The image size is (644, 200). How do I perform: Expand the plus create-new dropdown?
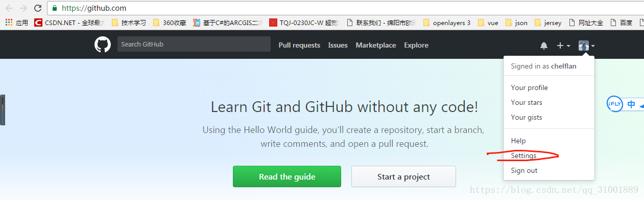click(563, 46)
